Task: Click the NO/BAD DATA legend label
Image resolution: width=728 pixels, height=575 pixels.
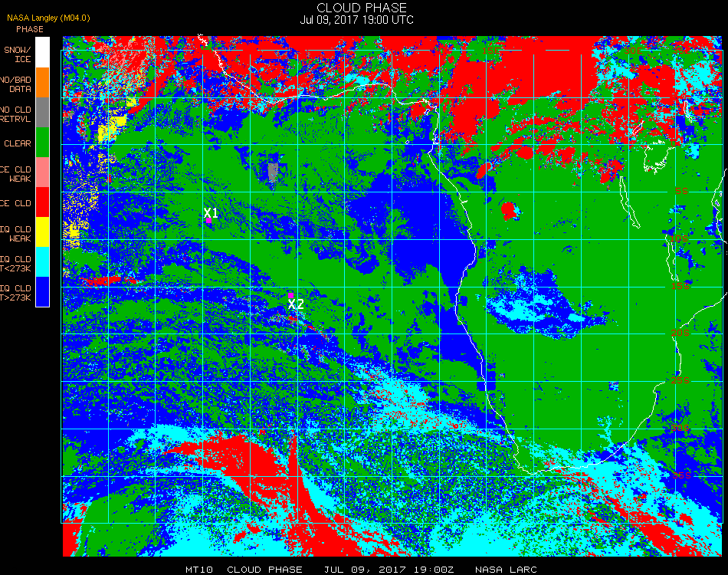Action: (x=15, y=84)
